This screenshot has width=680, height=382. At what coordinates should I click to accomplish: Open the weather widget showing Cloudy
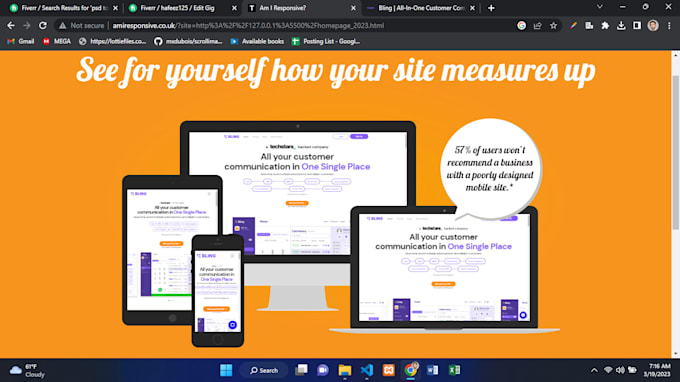pyautogui.click(x=28, y=370)
